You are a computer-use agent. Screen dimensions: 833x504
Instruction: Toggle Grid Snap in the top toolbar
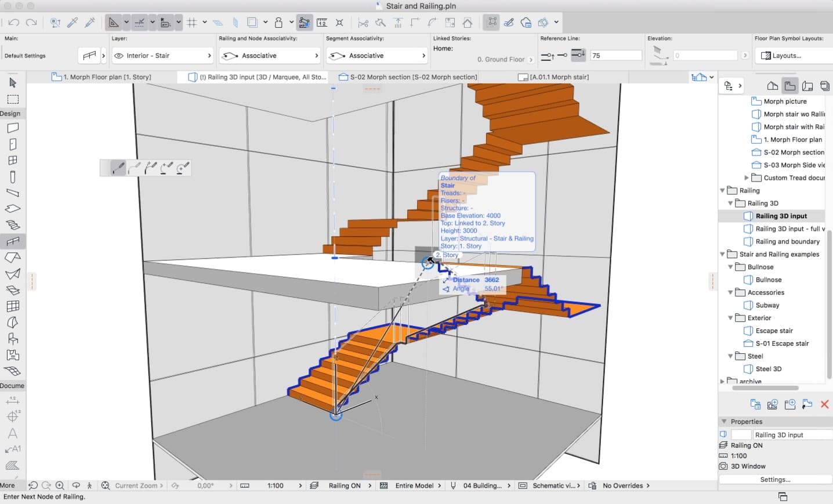point(192,23)
